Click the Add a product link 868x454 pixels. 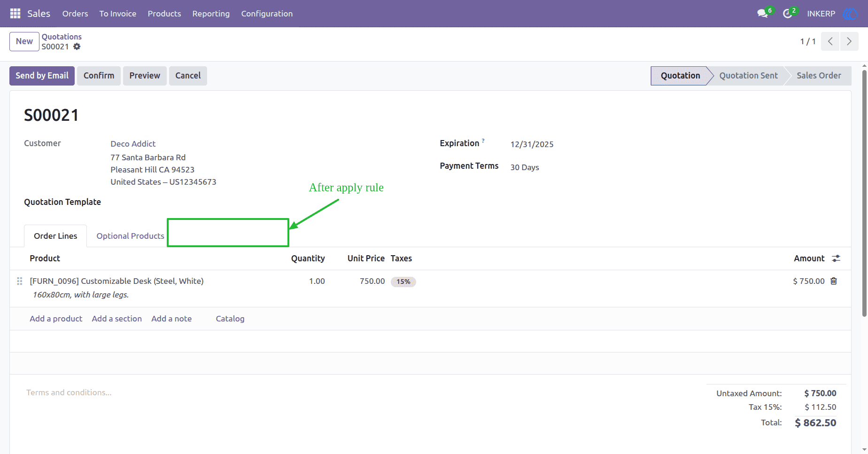[56, 319]
